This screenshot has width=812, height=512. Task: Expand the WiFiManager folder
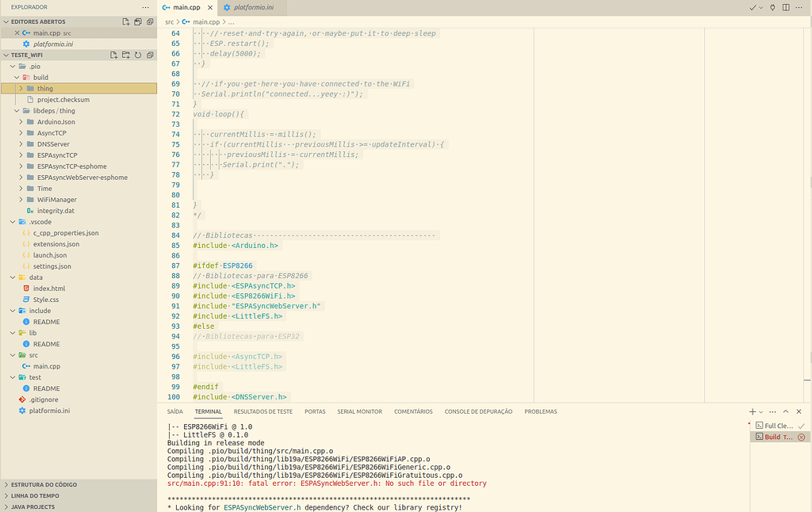[x=79, y=199]
